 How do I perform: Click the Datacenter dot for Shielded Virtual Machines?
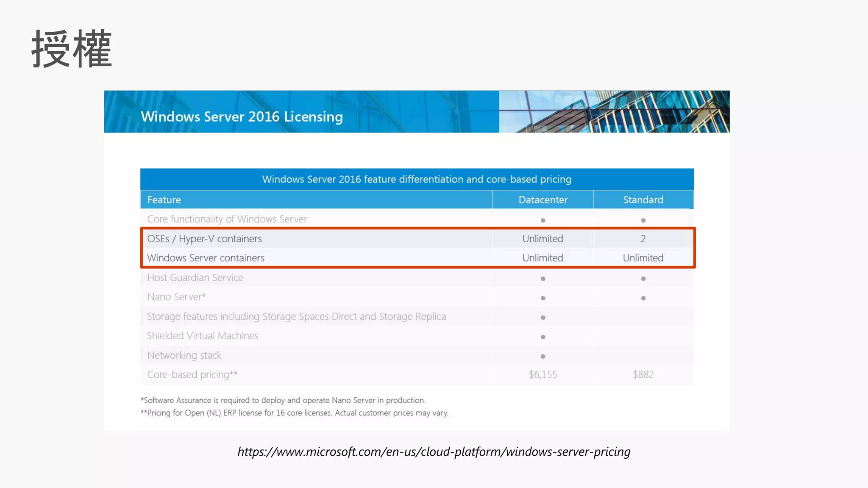point(543,337)
